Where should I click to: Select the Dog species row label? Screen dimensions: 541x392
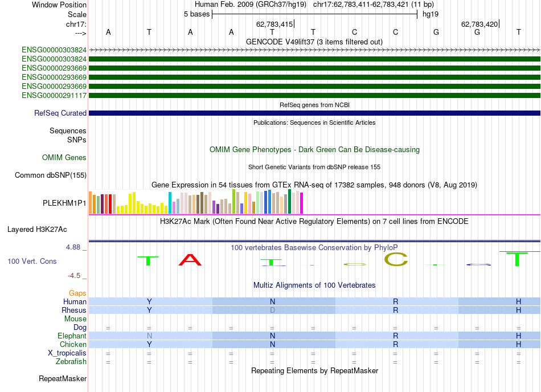tap(80, 328)
